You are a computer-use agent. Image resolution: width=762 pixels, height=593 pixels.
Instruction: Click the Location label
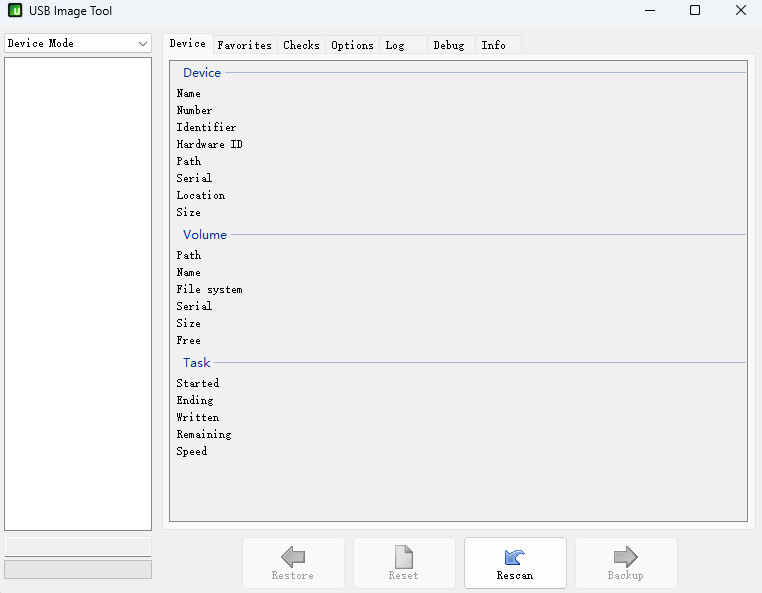point(201,195)
